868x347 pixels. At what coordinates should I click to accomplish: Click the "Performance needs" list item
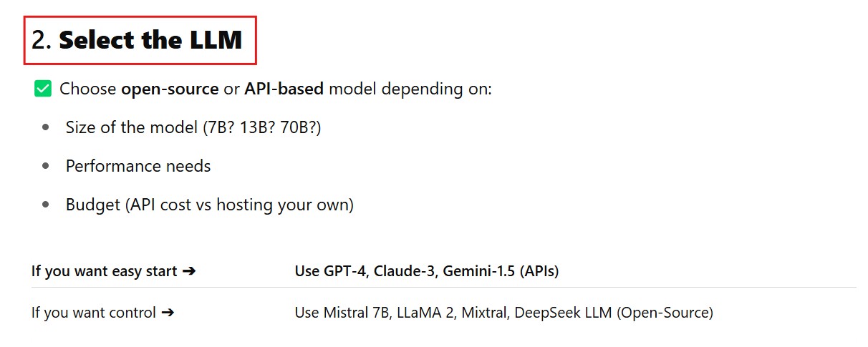(x=138, y=166)
